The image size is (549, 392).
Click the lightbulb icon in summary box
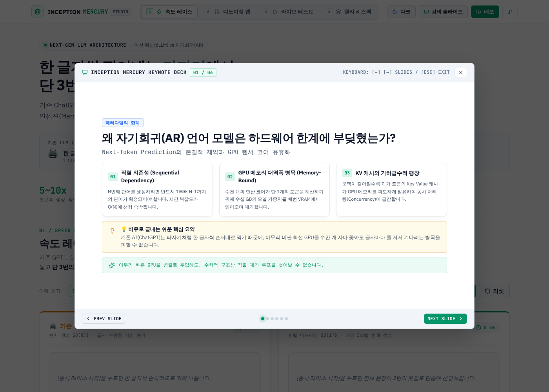(x=112, y=231)
